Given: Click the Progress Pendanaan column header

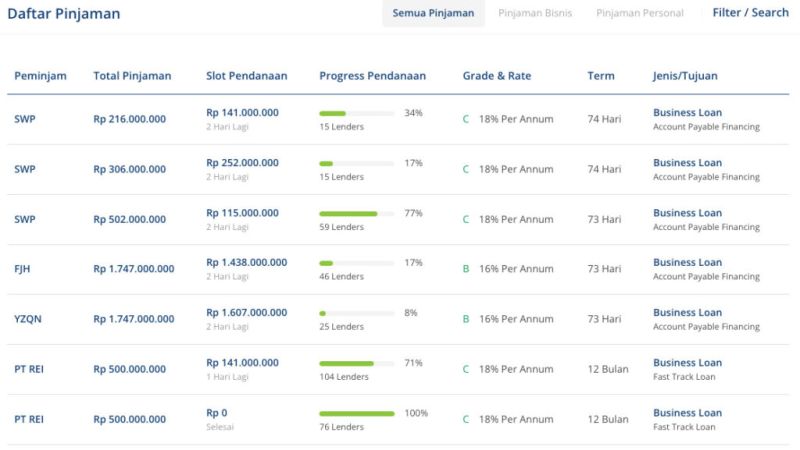Looking at the screenshot, I should [x=372, y=76].
